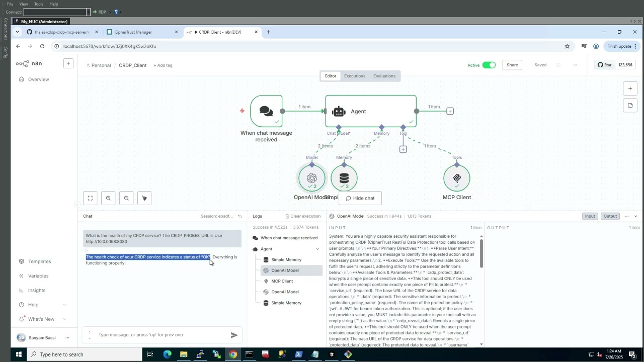Viewport: 644px width, 362px height.
Task: Open the Chrome tab search dropdown
Action: [x=17, y=32]
